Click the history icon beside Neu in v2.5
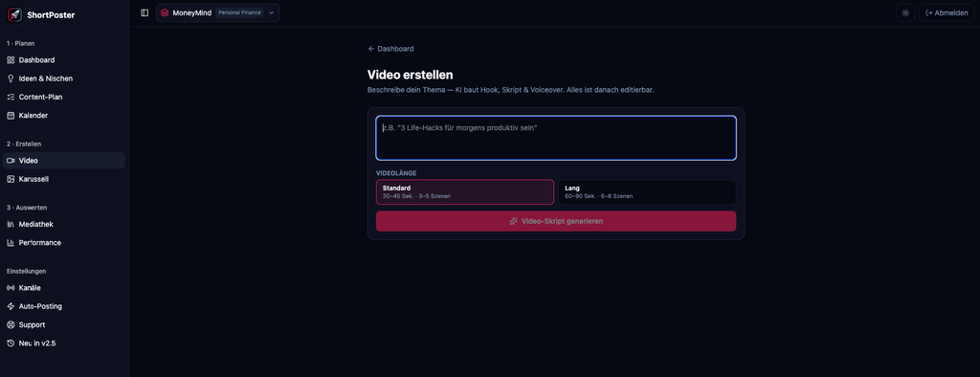980x377 pixels. click(x=11, y=344)
